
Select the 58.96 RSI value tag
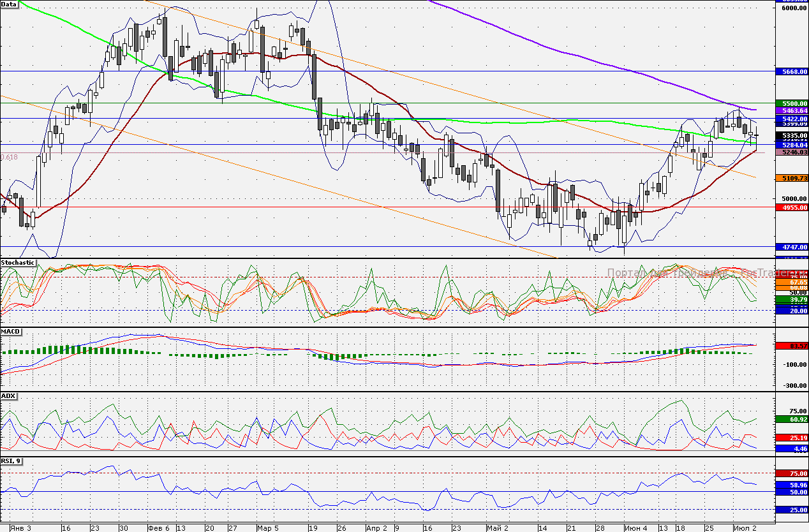(x=792, y=485)
